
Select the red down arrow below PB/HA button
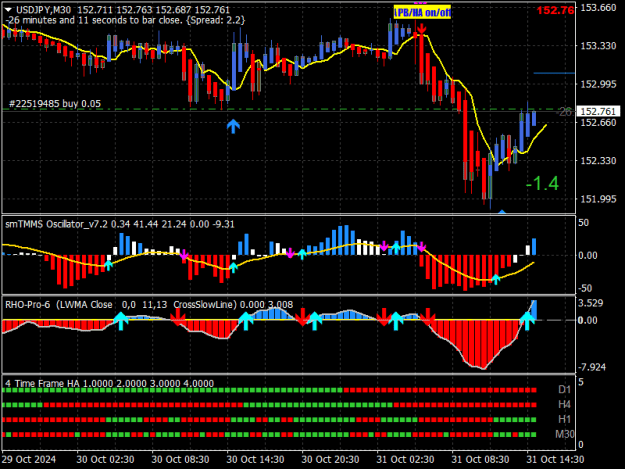[x=421, y=29]
